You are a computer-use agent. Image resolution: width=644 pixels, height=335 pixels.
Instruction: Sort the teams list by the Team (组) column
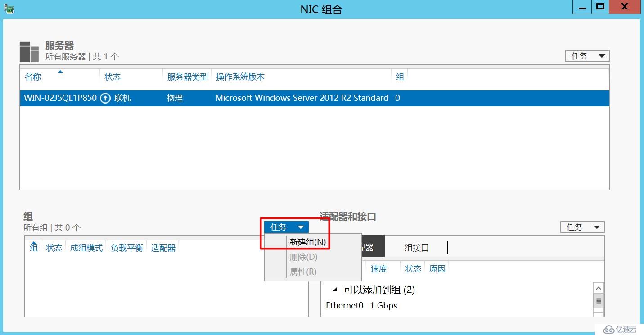tap(34, 247)
